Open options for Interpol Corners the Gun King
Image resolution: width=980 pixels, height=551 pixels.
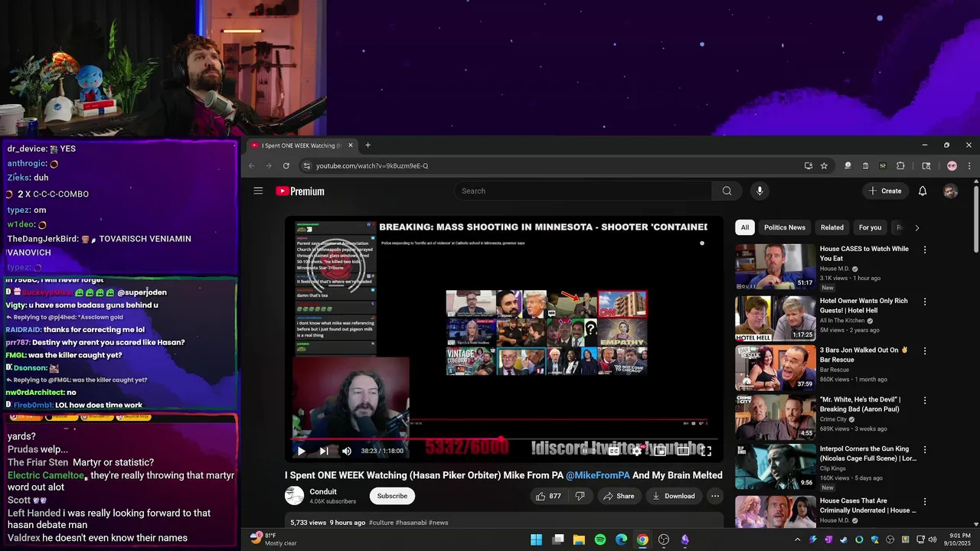pos(924,449)
